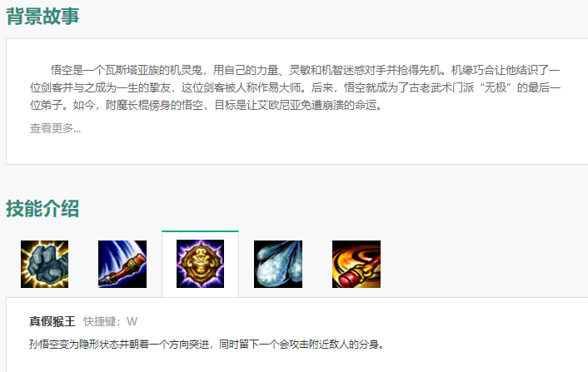Click the 孙悟空变为隐形状态 skill description text
588x372 pixels.
click(x=207, y=344)
